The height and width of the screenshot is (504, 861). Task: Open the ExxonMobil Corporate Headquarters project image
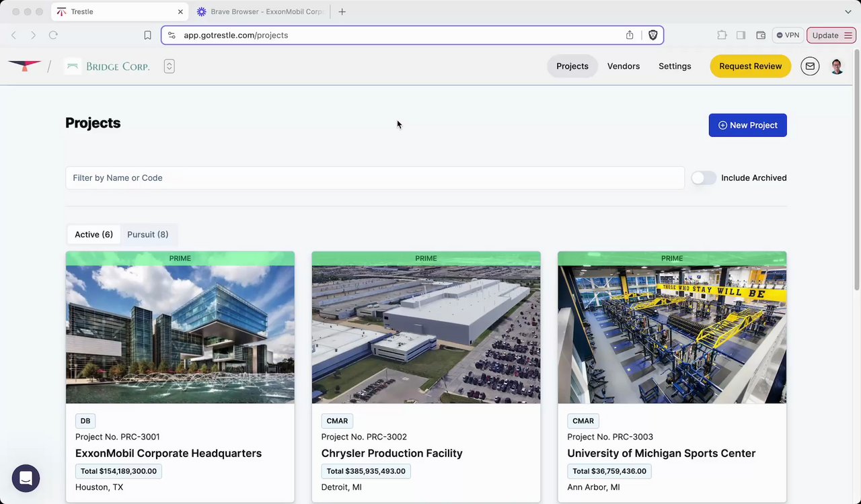pos(180,334)
